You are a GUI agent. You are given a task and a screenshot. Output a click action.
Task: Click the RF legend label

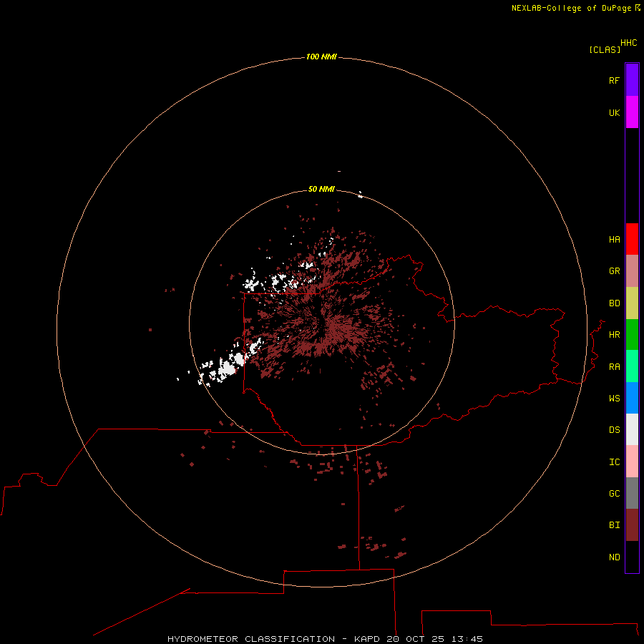tap(614, 80)
